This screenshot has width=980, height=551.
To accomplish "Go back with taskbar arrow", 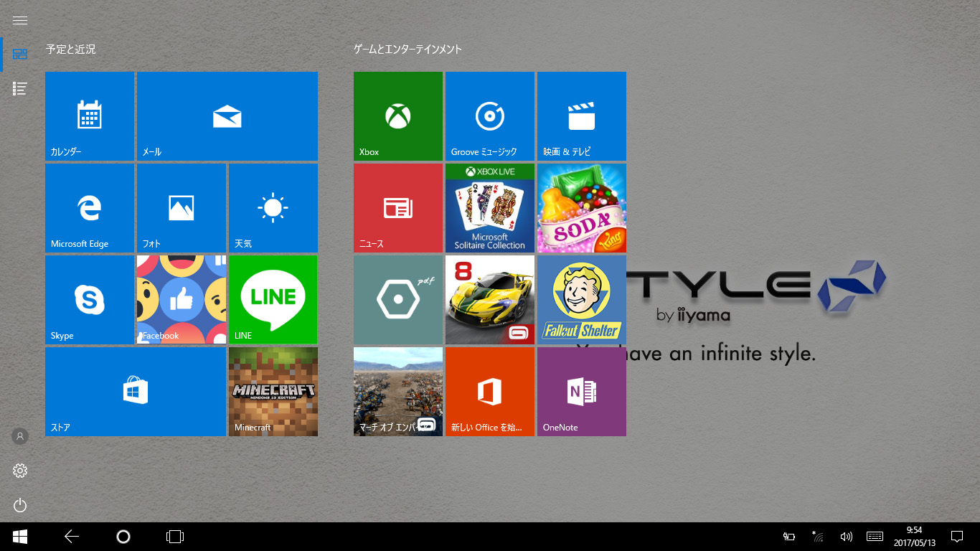I will point(72,537).
